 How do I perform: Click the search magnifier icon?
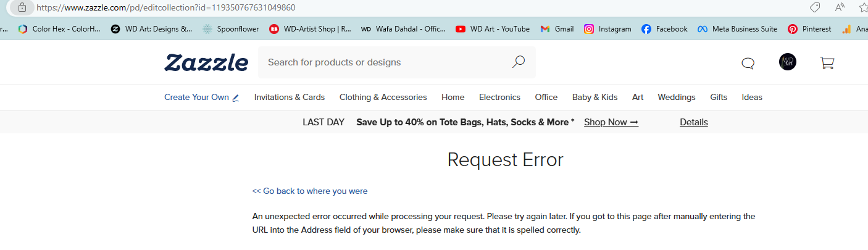519,62
